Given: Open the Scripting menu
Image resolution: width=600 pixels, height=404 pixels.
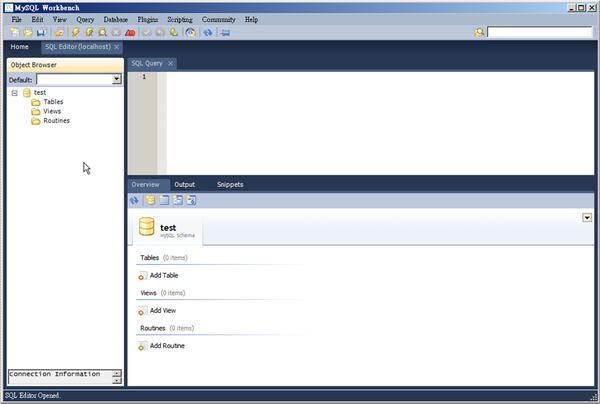Looking at the screenshot, I should tap(180, 20).
